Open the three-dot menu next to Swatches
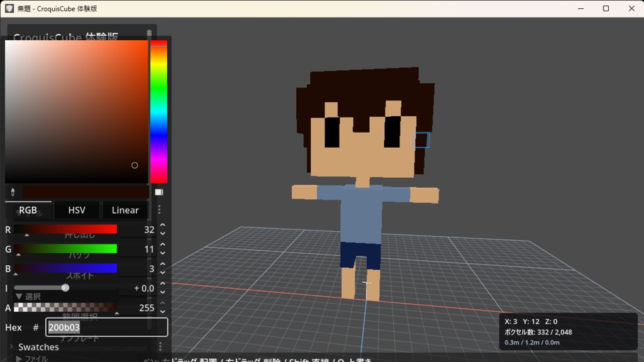Image resolution: width=644 pixels, height=362 pixels. (x=160, y=347)
